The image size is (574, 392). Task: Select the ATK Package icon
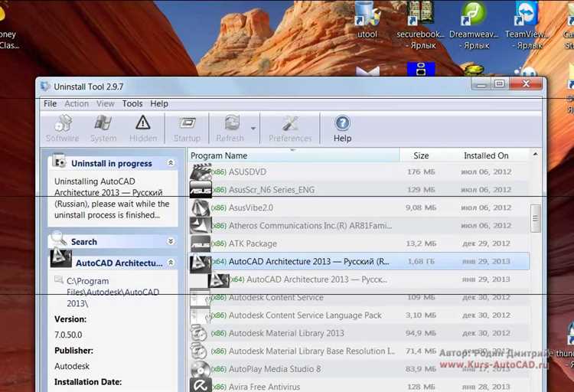click(x=201, y=243)
